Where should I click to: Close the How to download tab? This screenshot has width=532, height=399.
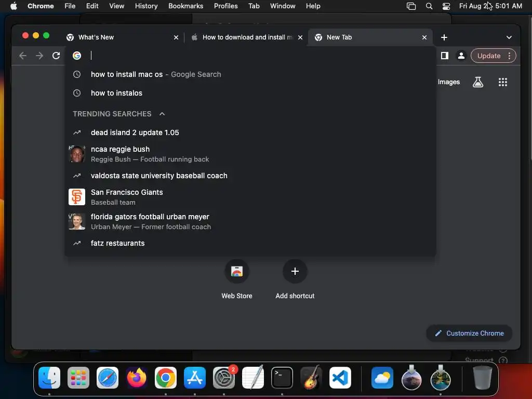300,37
